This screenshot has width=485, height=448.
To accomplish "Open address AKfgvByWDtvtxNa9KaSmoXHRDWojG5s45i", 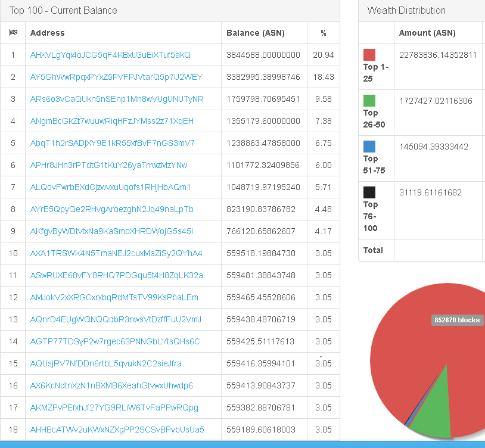I will (x=111, y=231).
